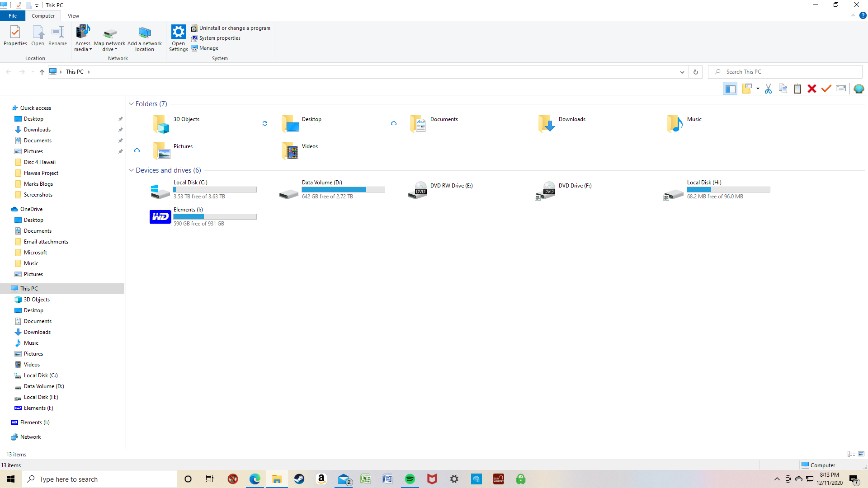The width and height of the screenshot is (868, 488).
Task: Click Uninstall or change a program
Action: pos(234,28)
